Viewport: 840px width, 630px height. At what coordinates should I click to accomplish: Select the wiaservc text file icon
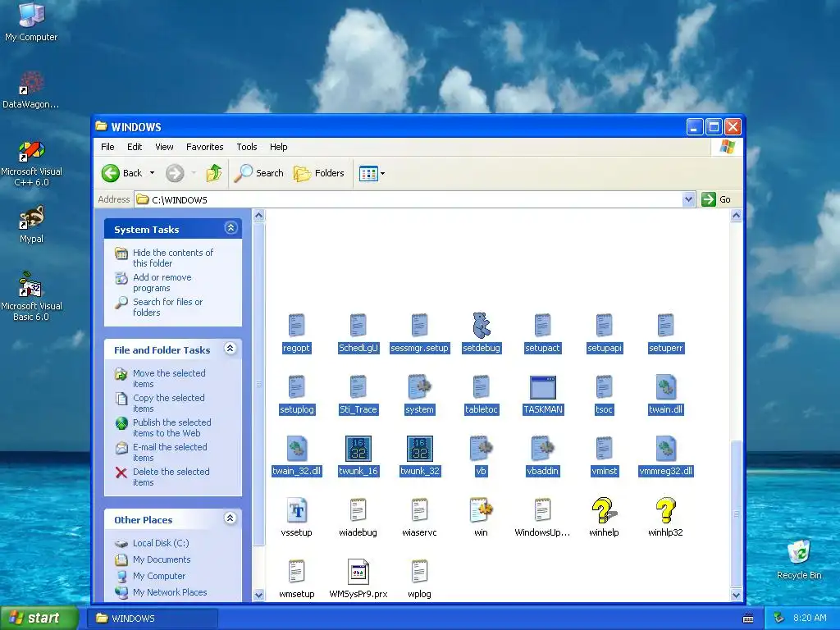(419, 510)
